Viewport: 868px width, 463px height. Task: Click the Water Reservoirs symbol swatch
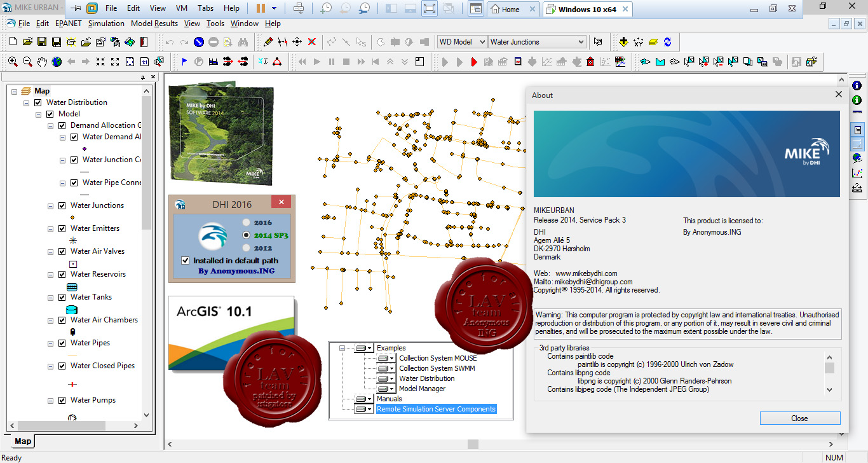pos(72,287)
